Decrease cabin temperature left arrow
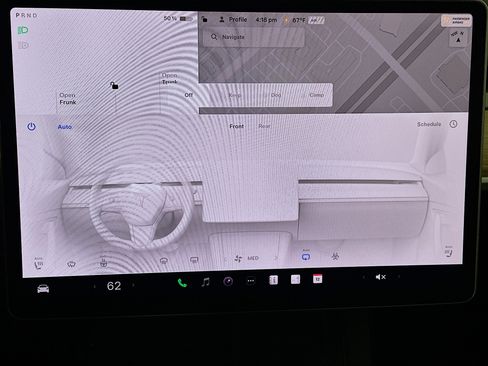The width and height of the screenshot is (488, 366). tap(95, 286)
